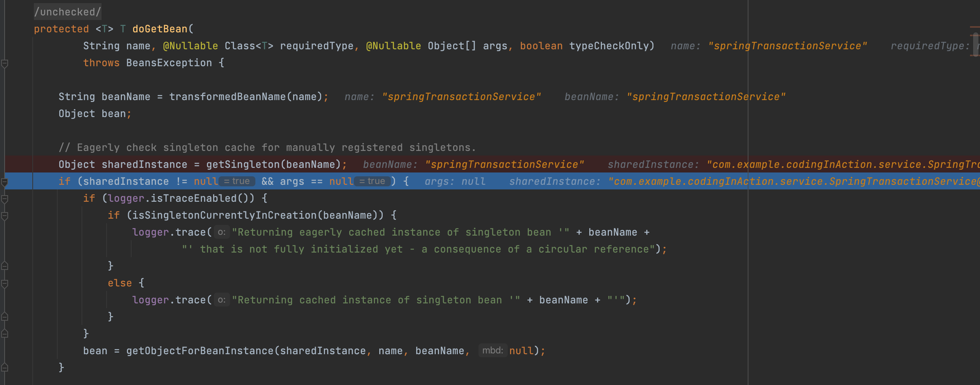Viewport: 980px width, 385px height.
Task: Click fold-end marker closing isTraceEnabled block
Action: [x=5, y=334]
